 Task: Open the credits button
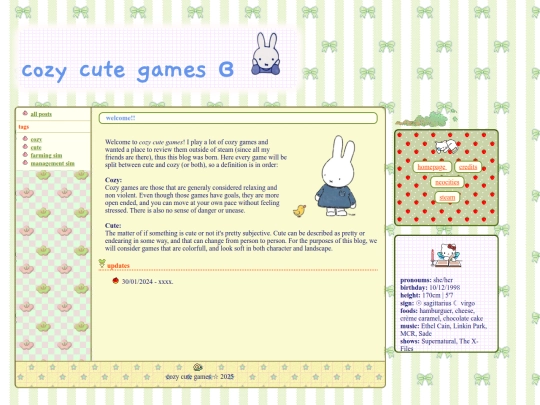coord(468,167)
